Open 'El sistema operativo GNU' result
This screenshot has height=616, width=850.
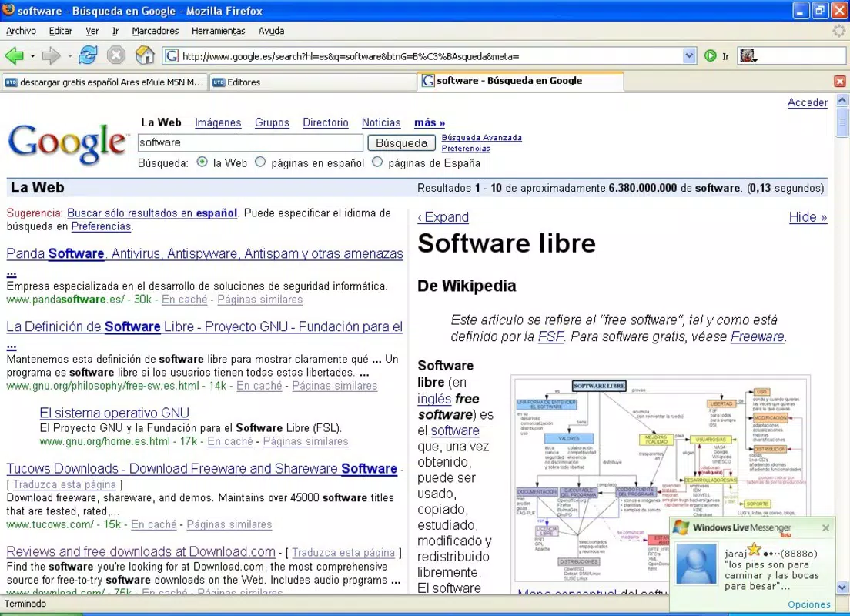[x=115, y=413]
